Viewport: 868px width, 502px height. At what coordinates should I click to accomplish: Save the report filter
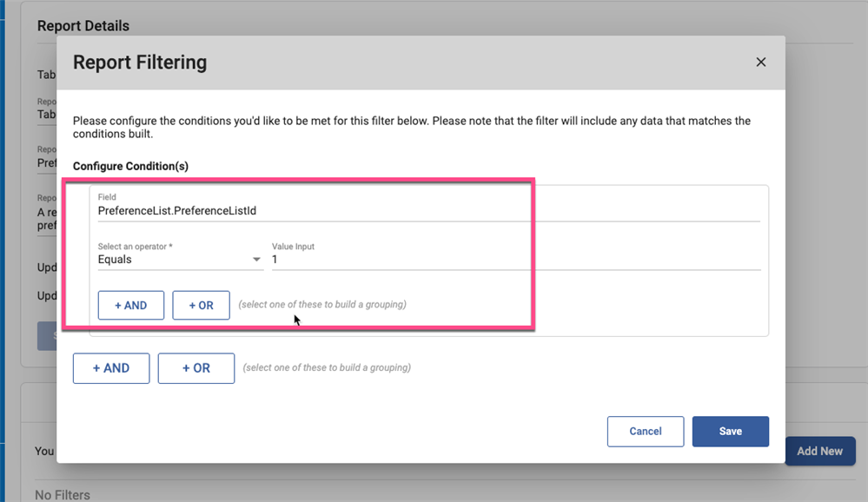730,432
